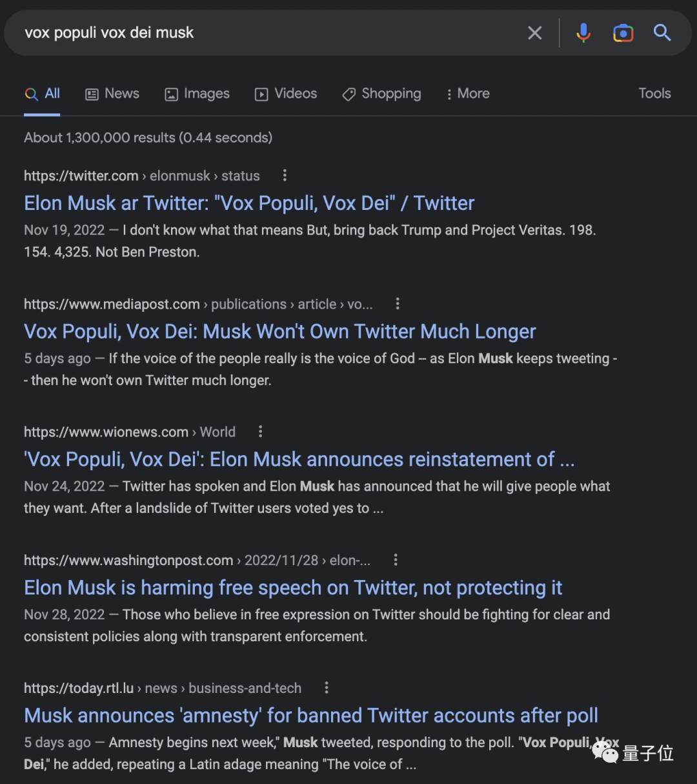The image size is (697, 784).
Task: Open "Musk announces 'amnesty'" article link
Action: click(311, 716)
